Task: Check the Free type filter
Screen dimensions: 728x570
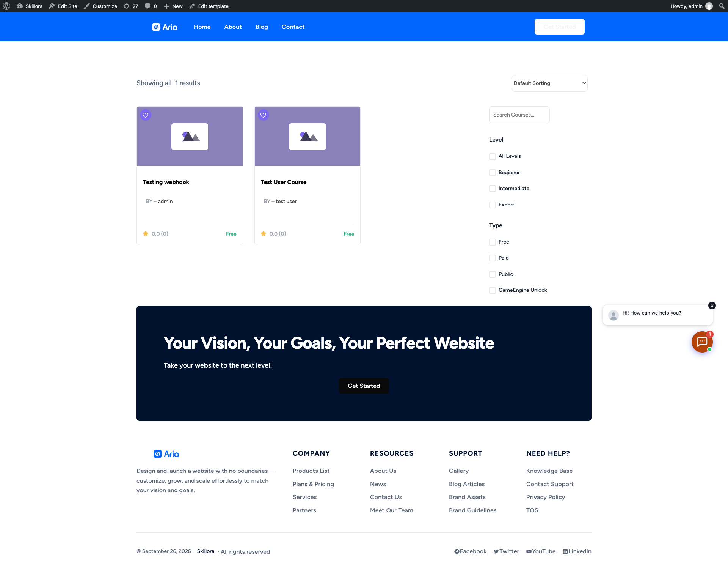Action: (493, 242)
